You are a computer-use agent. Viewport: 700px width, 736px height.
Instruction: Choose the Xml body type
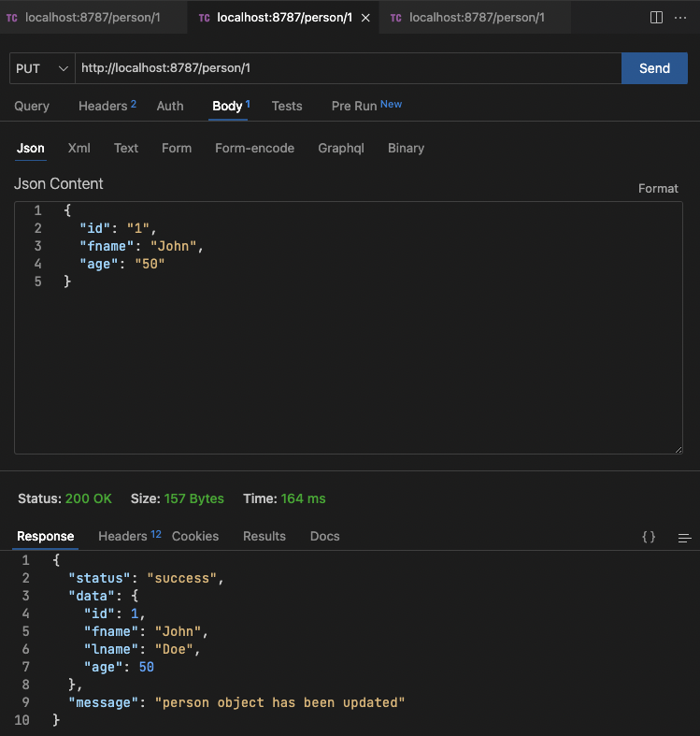point(79,148)
